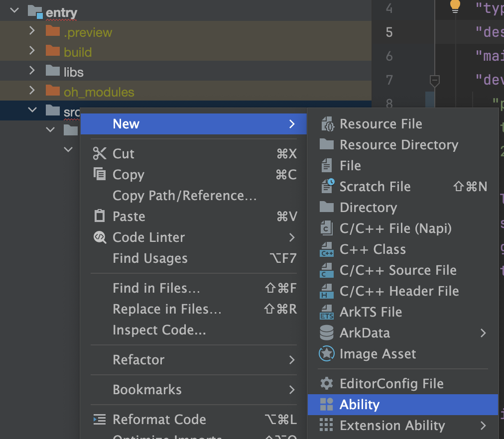Click the ArkData database icon
Image resolution: width=504 pixels, height=439 pixels.
pyautogui.click(x=327, y=332)
